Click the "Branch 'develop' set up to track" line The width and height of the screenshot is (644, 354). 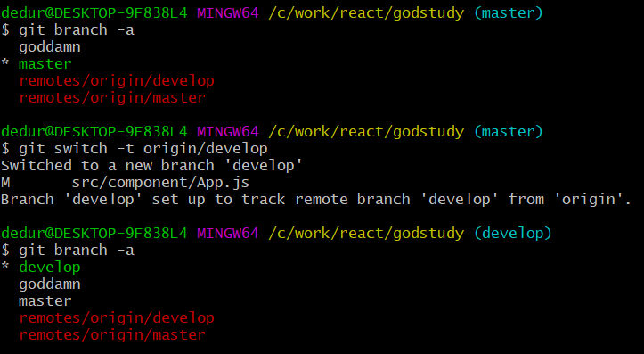click(316, 200)
